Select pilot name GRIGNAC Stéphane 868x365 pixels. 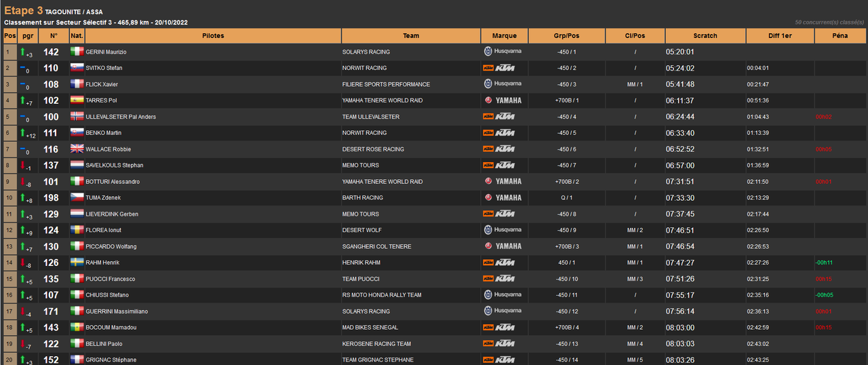111,360
